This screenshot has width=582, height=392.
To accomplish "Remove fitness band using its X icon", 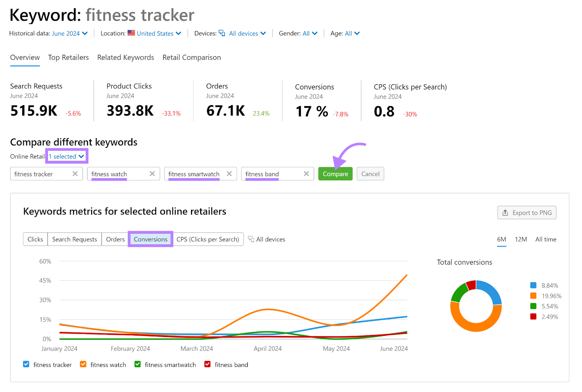I will point(306,174).
